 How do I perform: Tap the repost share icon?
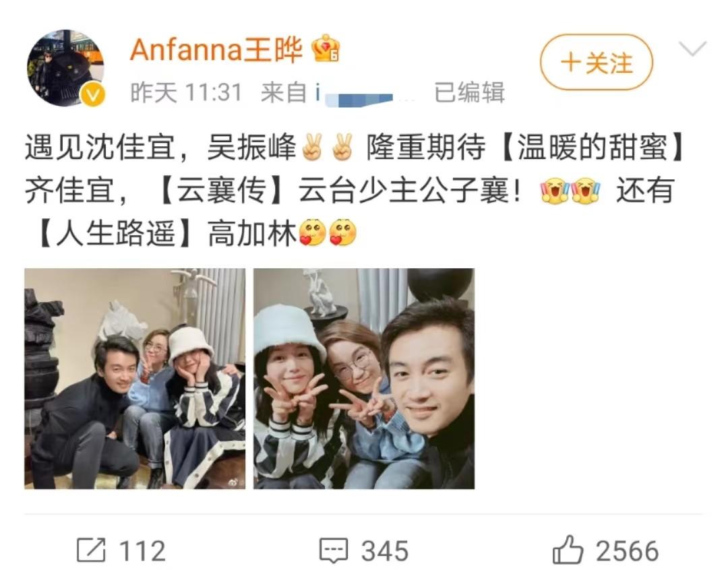[x=91, y=550]
